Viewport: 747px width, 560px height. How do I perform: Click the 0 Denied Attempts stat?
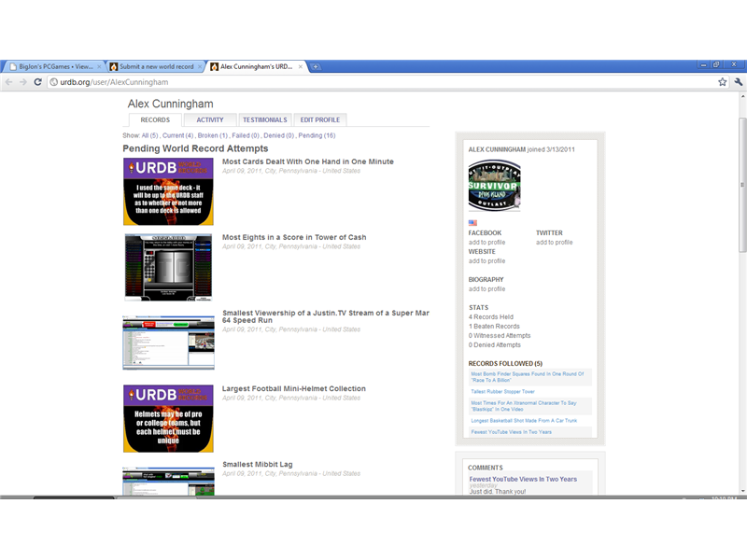pyautogui.click(x=495, y=344)
